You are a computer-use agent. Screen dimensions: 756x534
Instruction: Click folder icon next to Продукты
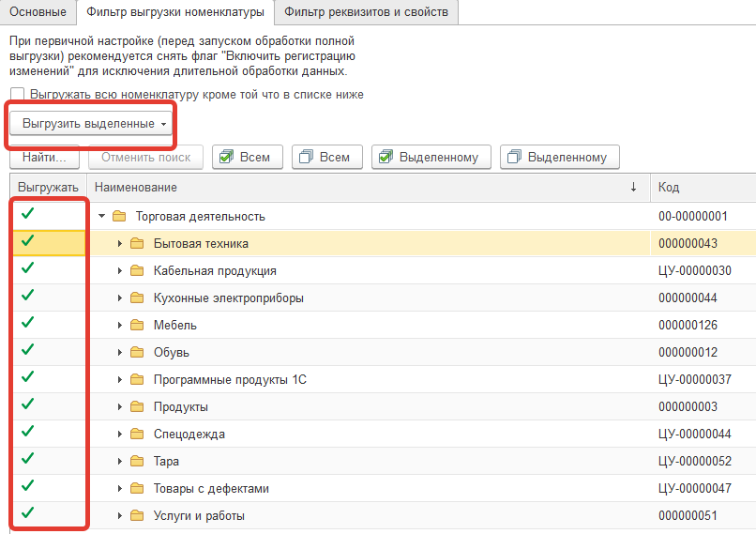click(137, 407)
